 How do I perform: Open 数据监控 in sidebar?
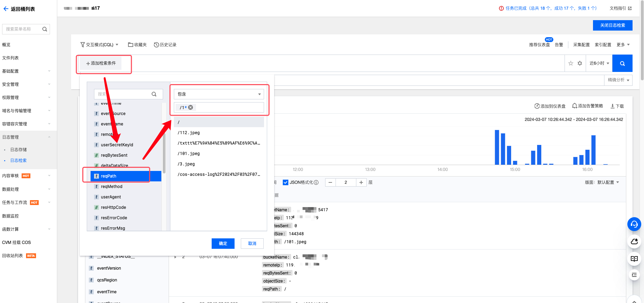coord(10,216)
